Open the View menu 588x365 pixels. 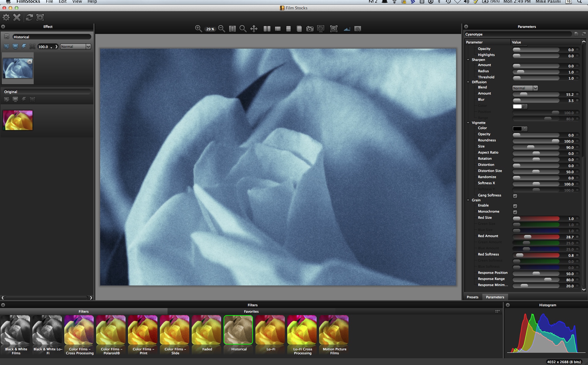77,2
